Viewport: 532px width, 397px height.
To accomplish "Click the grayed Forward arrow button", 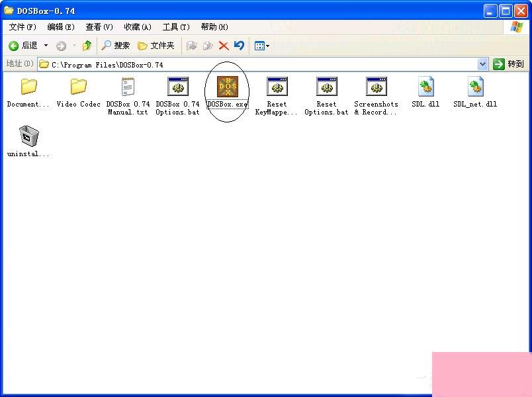I will [62, 46].
